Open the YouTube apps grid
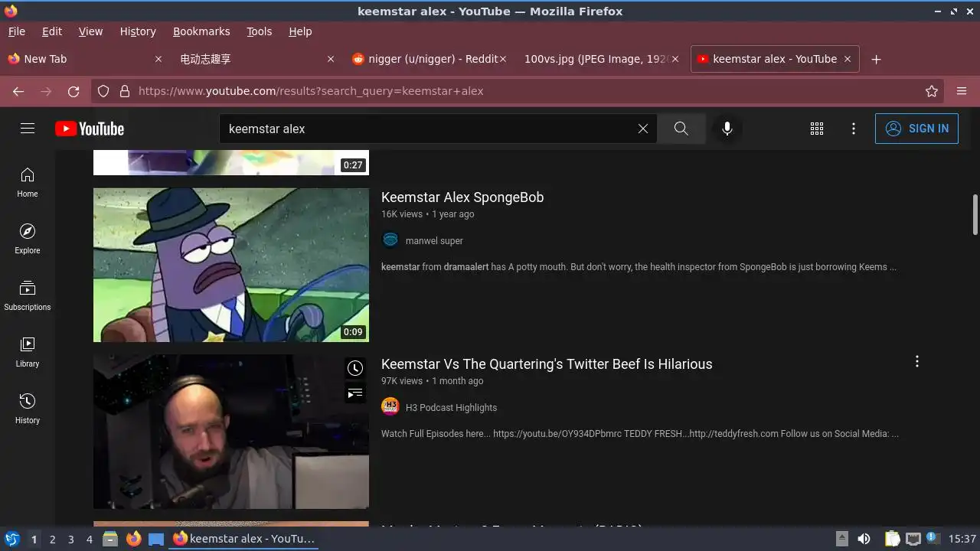The image size is (980, 551). point(817,129)
